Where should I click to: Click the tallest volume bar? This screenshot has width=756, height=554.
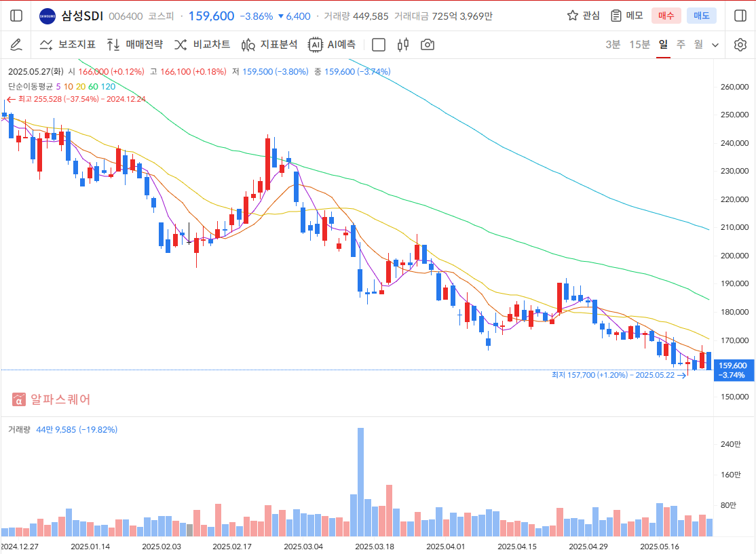360,481
